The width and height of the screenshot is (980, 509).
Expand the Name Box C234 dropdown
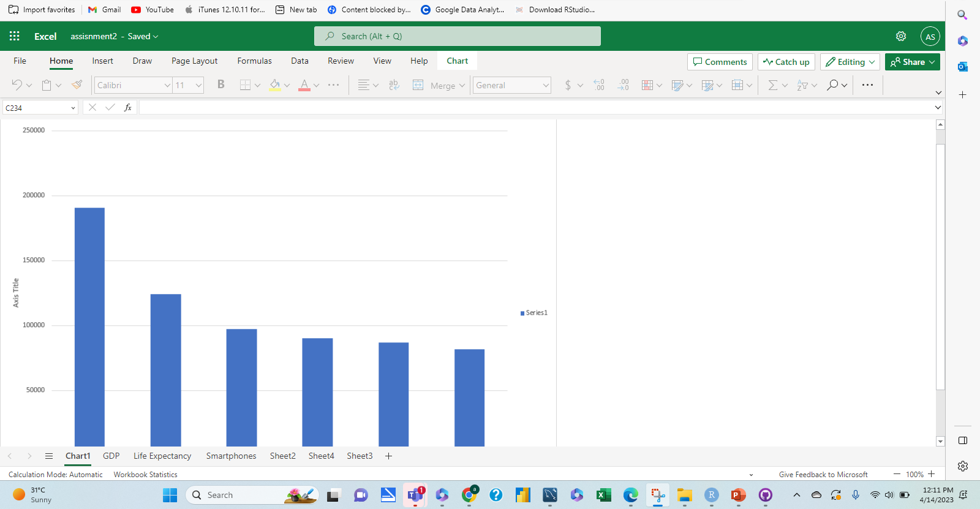[x=73, y=108]
